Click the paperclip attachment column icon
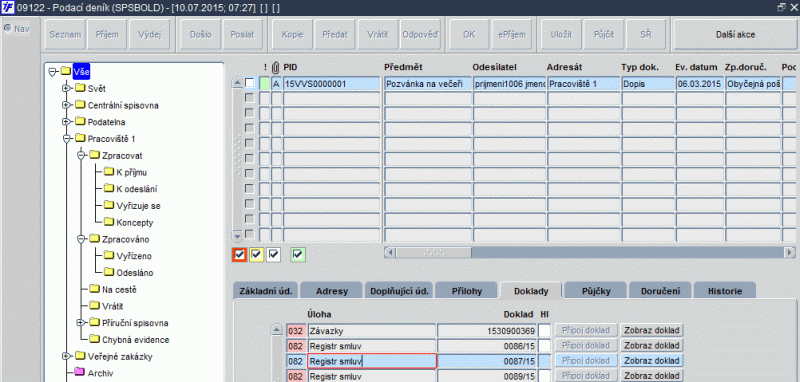This screenshot has height=382, width=800. 276,67
